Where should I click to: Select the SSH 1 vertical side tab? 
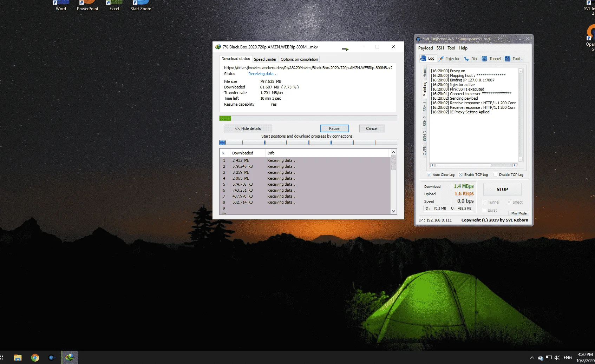pos(425,107)
